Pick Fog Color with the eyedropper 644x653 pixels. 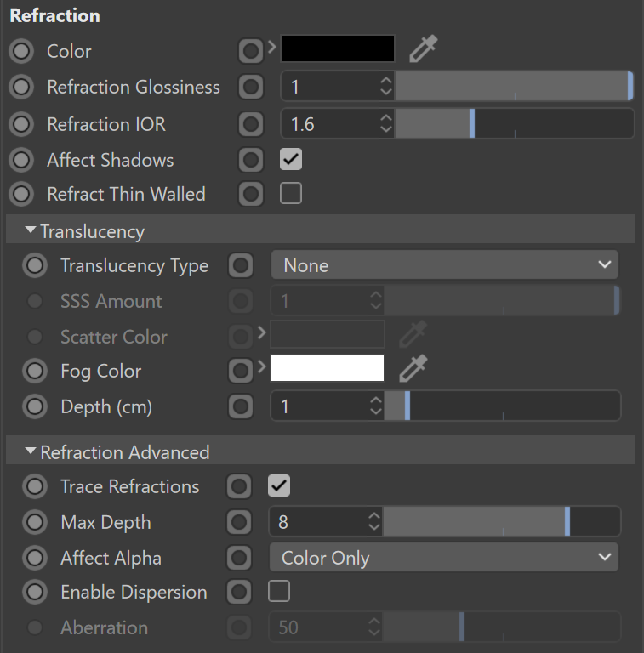413,368
